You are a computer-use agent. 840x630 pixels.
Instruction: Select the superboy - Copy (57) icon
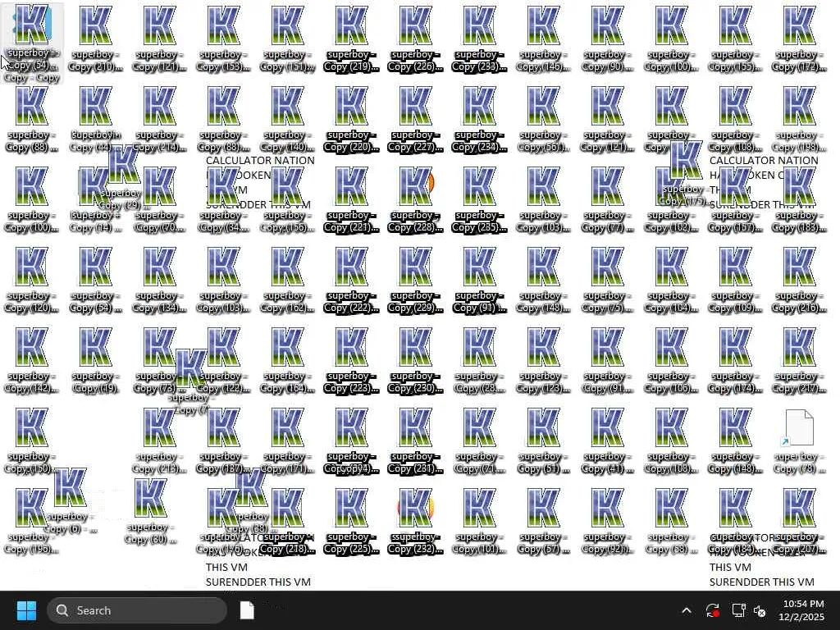(543, 521)
